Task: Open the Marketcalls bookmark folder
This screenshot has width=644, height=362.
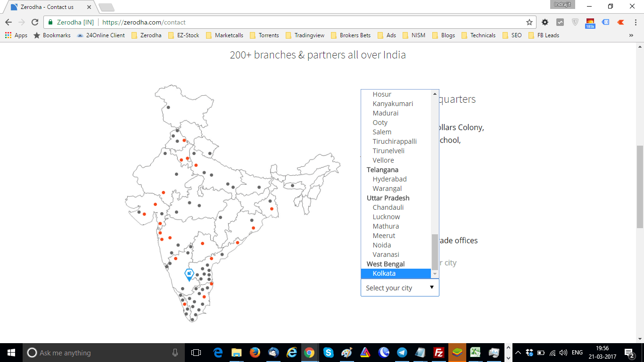Action: (x=224, y=35)
